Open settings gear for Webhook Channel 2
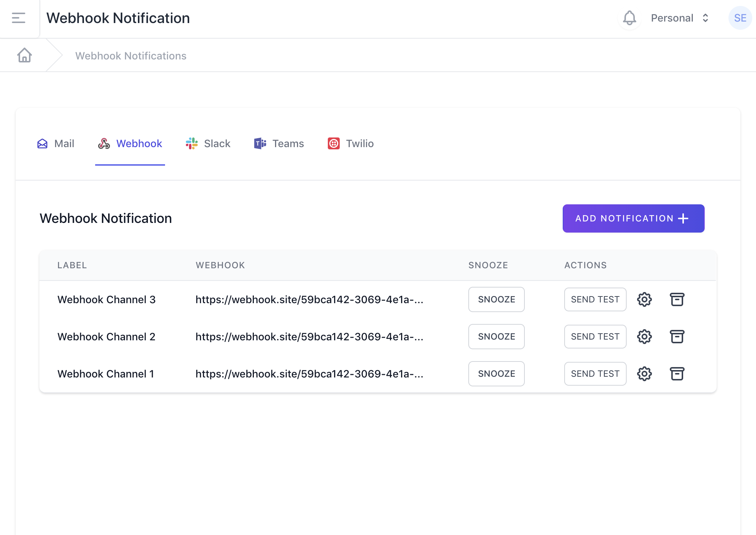Viewport: 756px width, 535px height. click(644, 337)
